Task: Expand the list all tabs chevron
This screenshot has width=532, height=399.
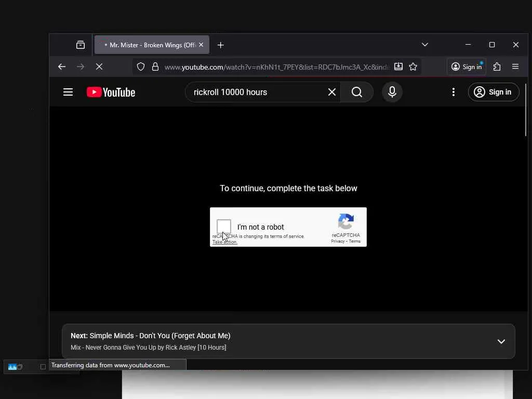Action: pyautogui.click(x=425, y=45)
